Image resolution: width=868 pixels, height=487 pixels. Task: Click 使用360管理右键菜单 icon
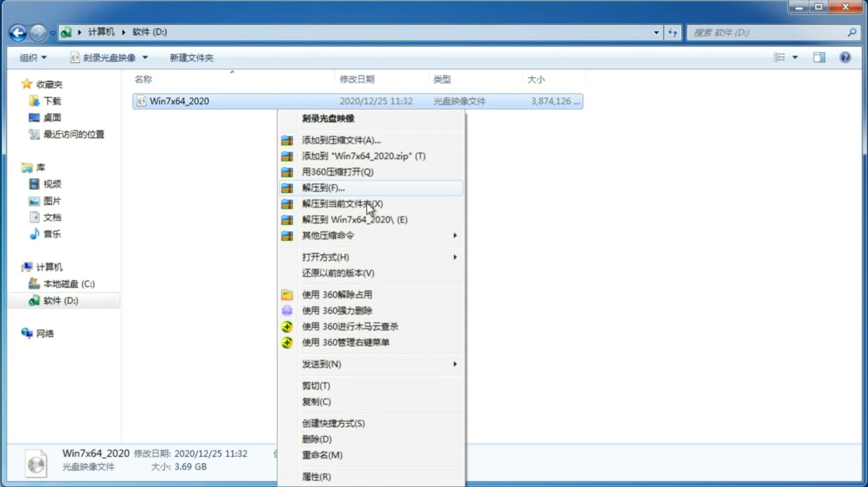(287, 342)
